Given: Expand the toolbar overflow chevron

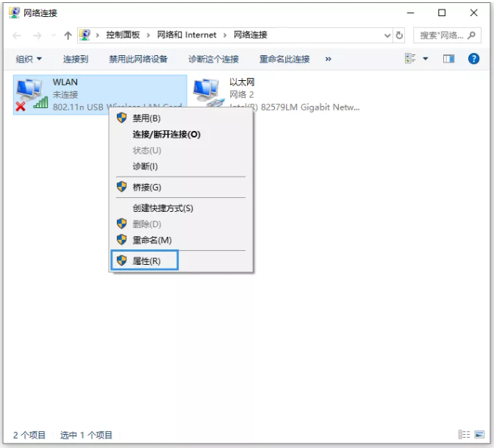Looking at the screenshot, I should [x=328, y=59].
